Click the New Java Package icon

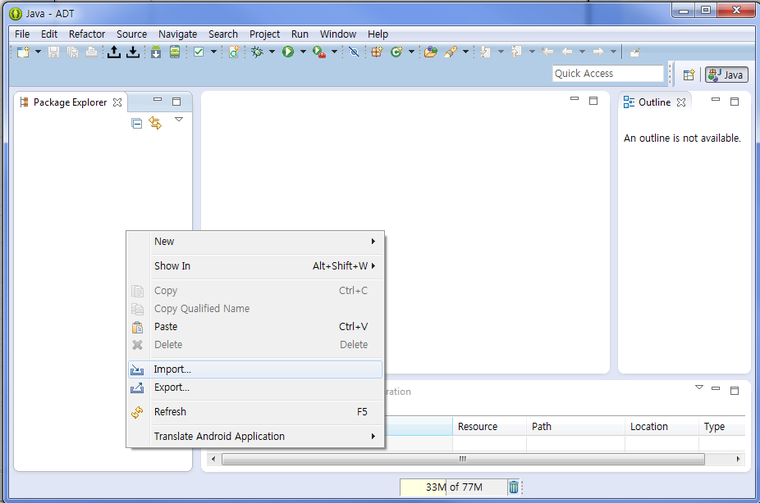[377, 52]
